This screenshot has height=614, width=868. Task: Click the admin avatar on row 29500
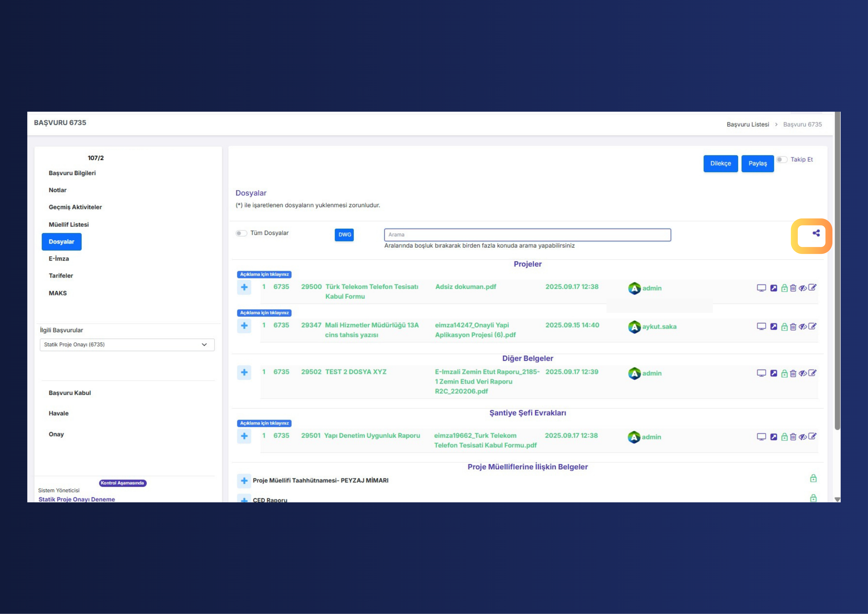click(634, 288)
